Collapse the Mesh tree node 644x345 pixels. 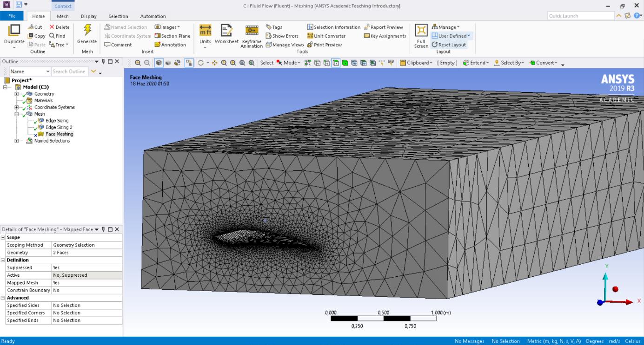17,114
